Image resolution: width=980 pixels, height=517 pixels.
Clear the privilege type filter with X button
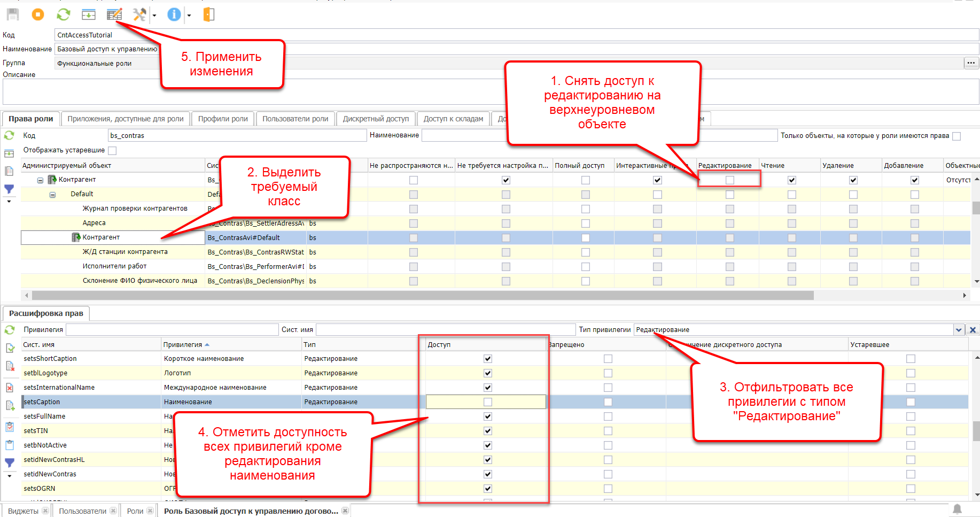coord(973,330)
